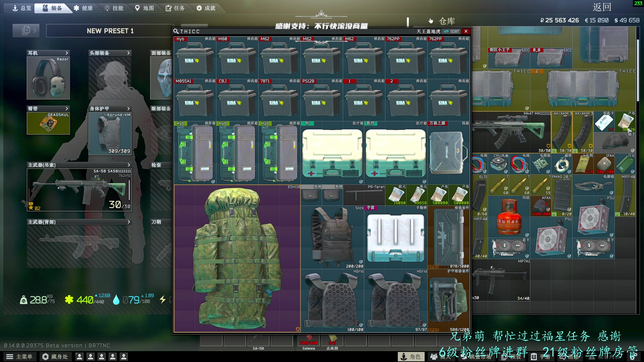Viewport: 644px width, 362px height.
Task: Open the M80 ammo case
Action: click(x=237, y=57)
